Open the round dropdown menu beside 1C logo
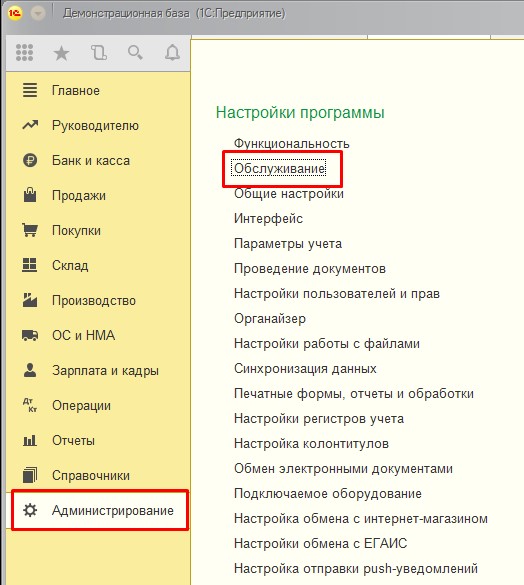This screenshot has height=585, width=524. pos(38,13)
